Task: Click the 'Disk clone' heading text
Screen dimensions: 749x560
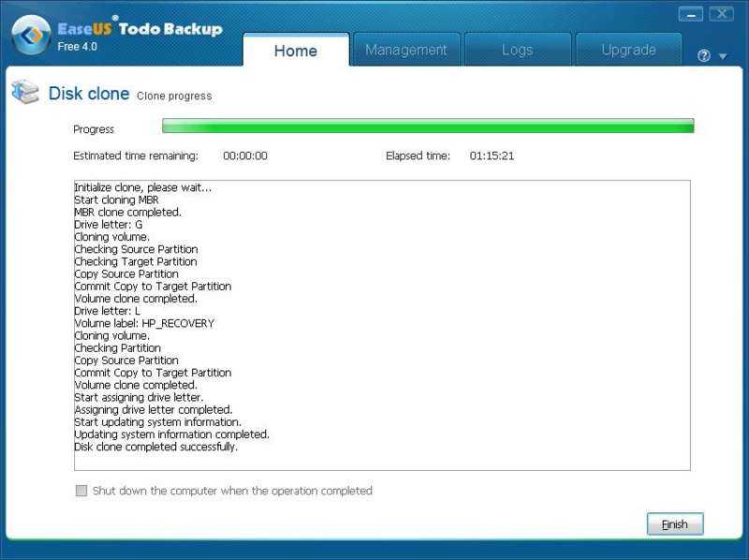Action: click(x=89, y=93)
